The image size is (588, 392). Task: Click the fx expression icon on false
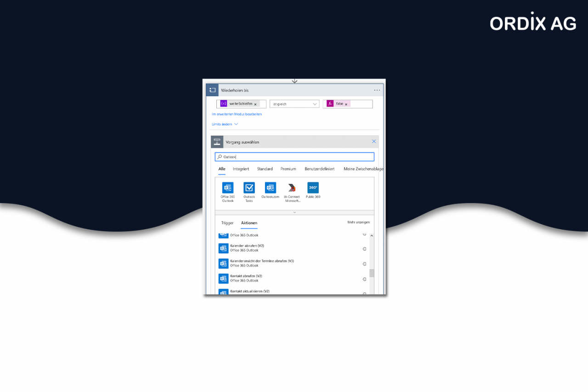[x=330, y=104]
